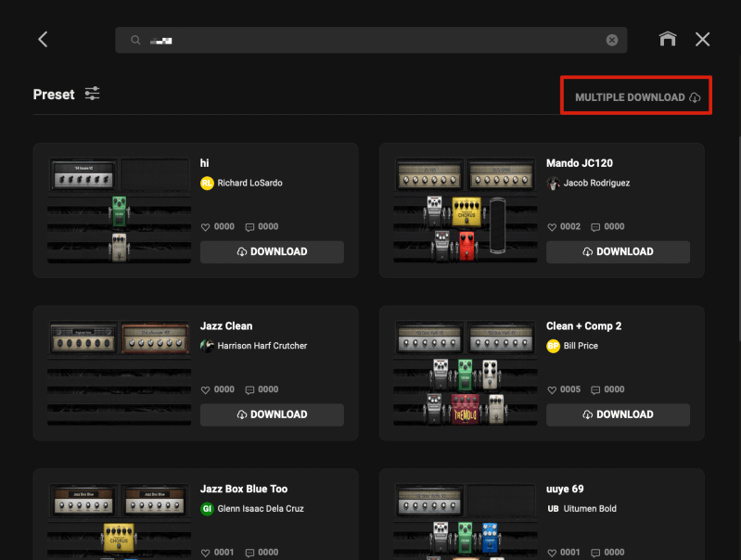
Task: Open the Jazz Clean rig thumbnail
Action: pyautogui.click(x=119, y=373)
